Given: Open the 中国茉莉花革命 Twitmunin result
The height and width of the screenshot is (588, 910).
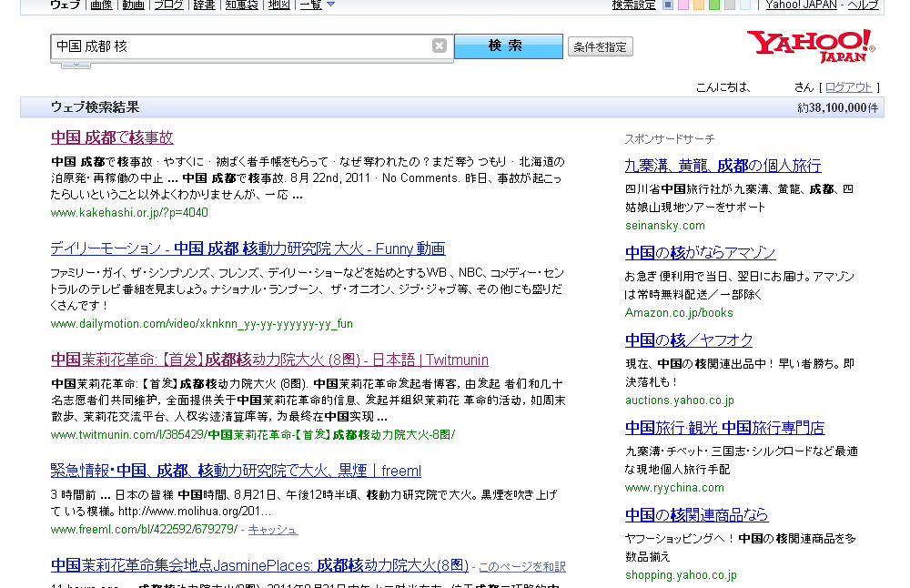Looking at the screenshot, I should pyautogui.click(x=270, y=360).
